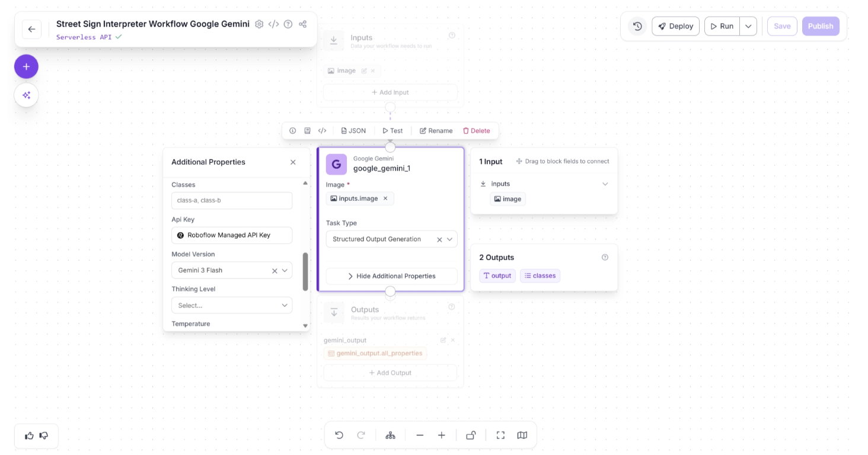Expand the Run button dropdown arrow
Screen dimensions: 868x455
tap(748, 26)
